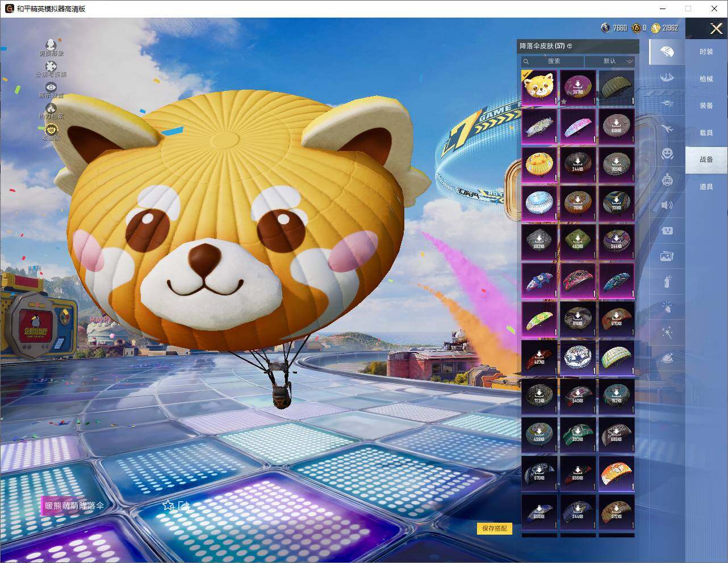Download the 463KB green parachute skin
This screenshot has height=563, width=728.
coord(578,242)
